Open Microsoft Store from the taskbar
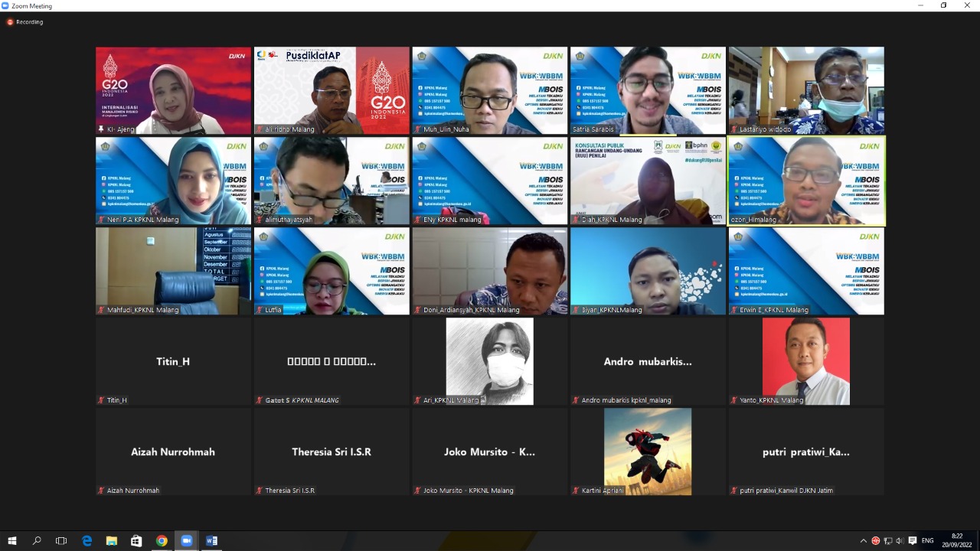The width and height of the screenshot is (980, 551). 136,541
